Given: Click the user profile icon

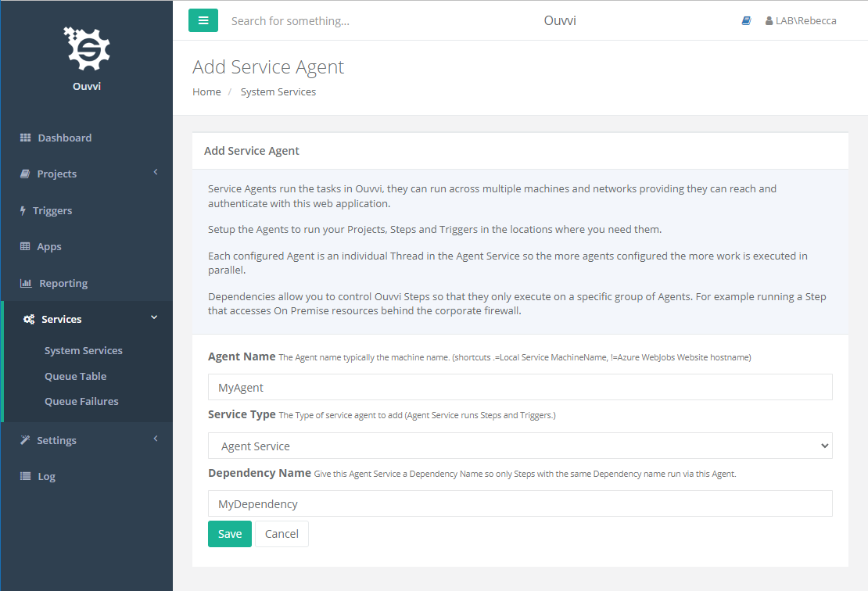Looking at the screenshot, I should pos(769,21).
